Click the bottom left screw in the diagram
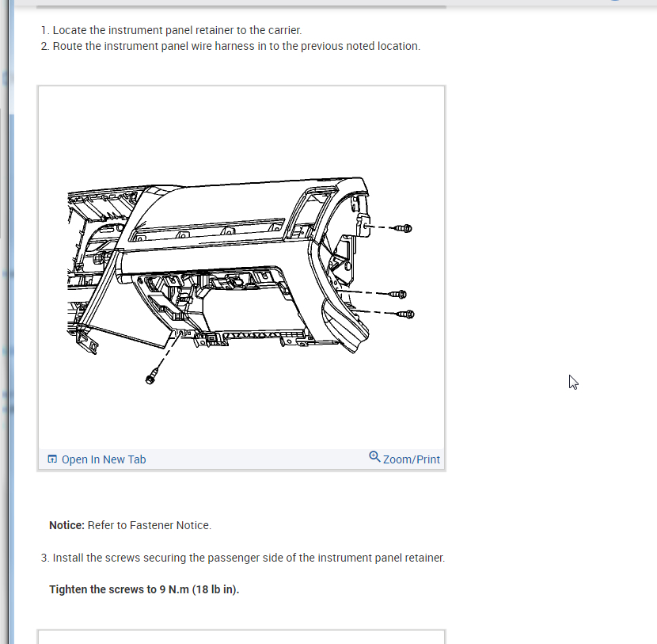Screen dimensions: 657x644 tap(151, 377)
